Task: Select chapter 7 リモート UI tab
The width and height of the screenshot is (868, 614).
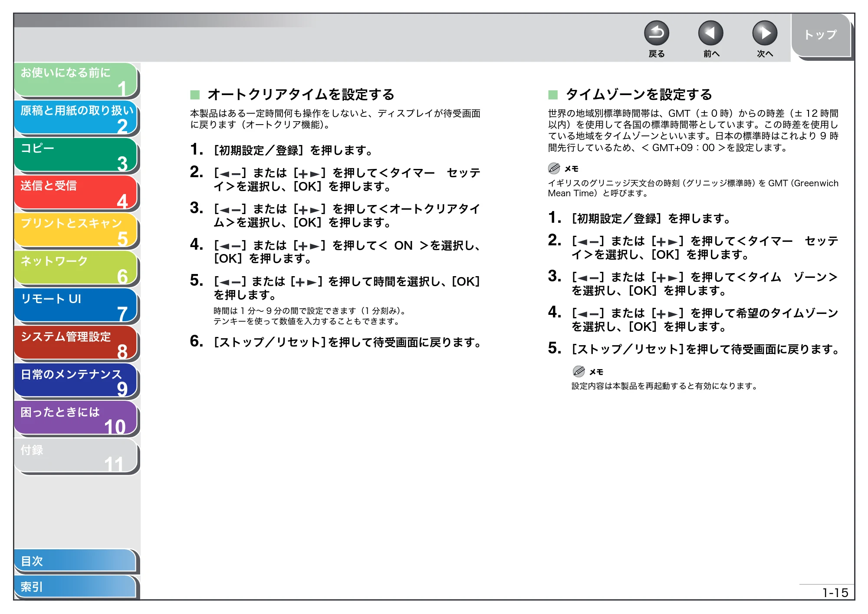Action: click(76, 305)
